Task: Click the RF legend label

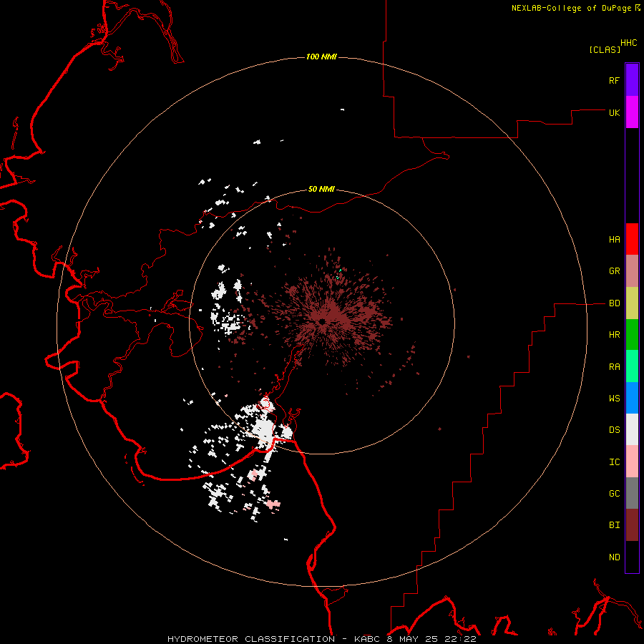Action: pyautogui.click(x=614, y=80)
